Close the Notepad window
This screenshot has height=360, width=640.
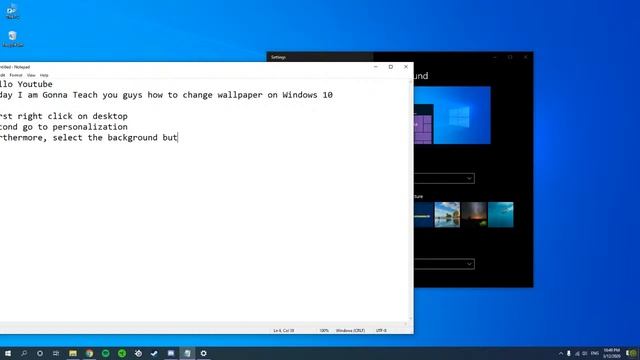tap(406, 67)
